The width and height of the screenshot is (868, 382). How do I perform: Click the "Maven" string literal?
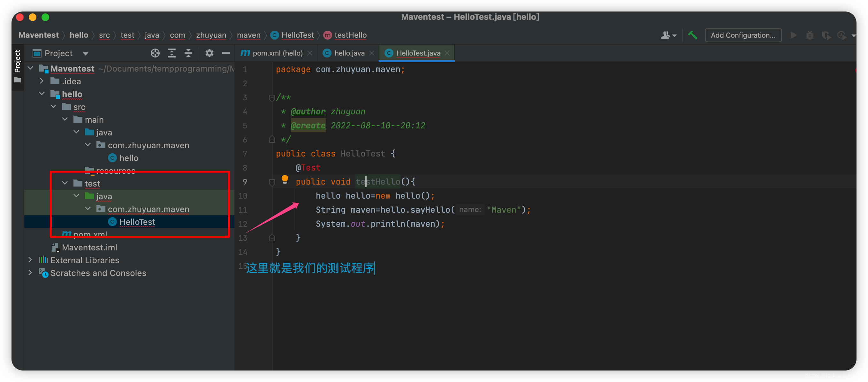tap(504, 210)
